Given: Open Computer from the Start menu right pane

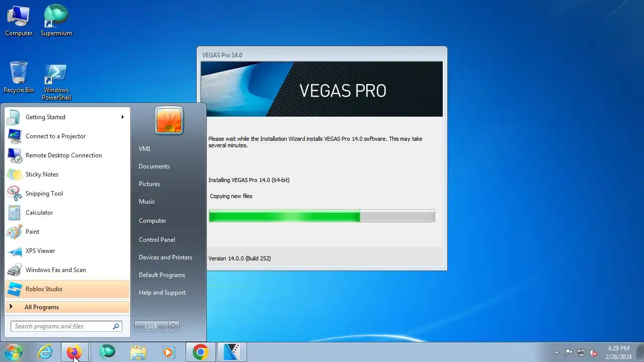Looking at the screenshot, I should (x=152, y=221).
